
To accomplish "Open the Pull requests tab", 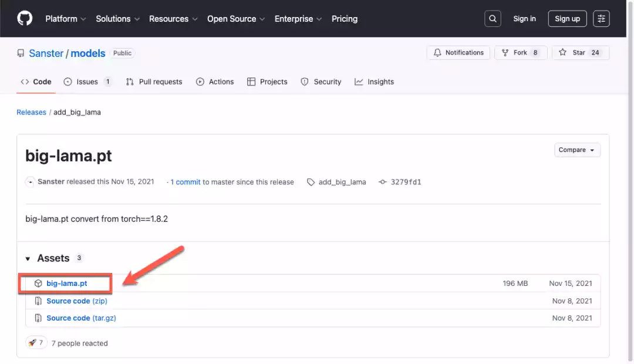I will click(x=154, y=82).
